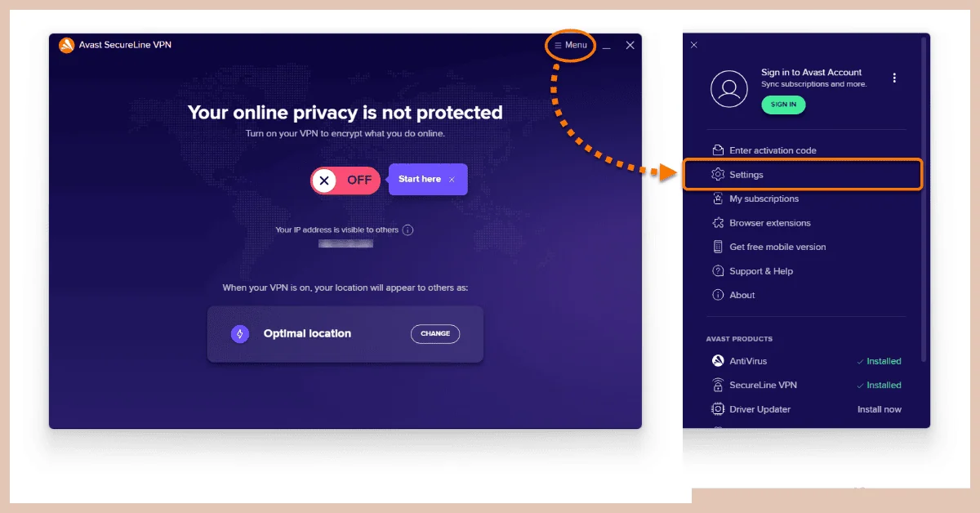
Task: Click the IP address info icon
Action: point(408,230)
